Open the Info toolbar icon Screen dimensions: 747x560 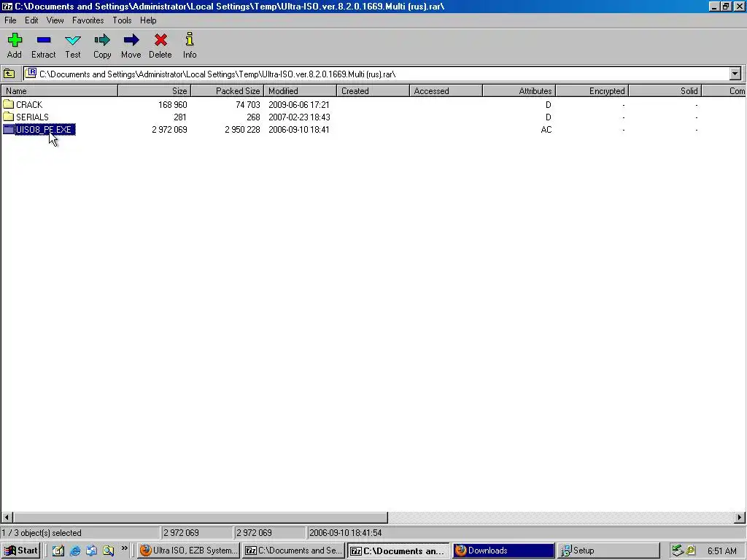tap(190, 39)
